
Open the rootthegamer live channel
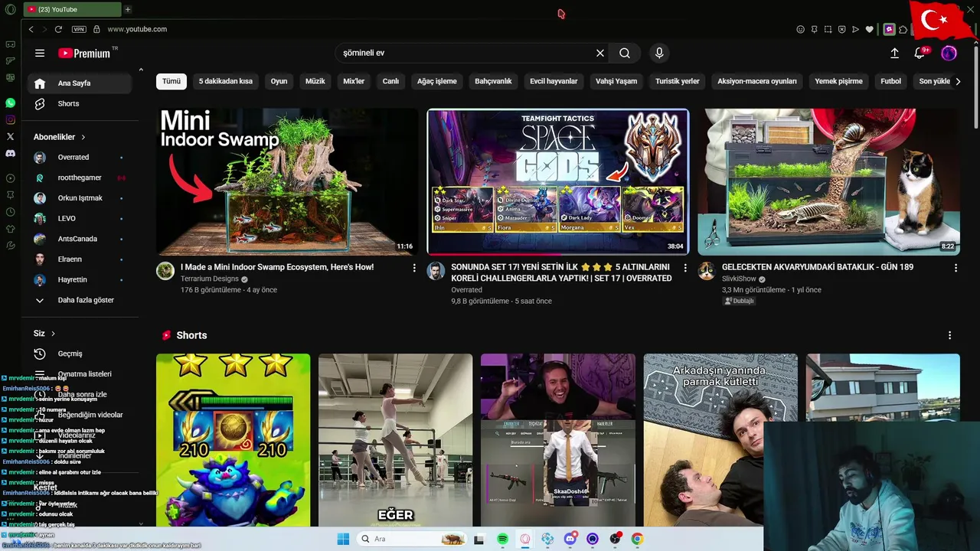80,178
